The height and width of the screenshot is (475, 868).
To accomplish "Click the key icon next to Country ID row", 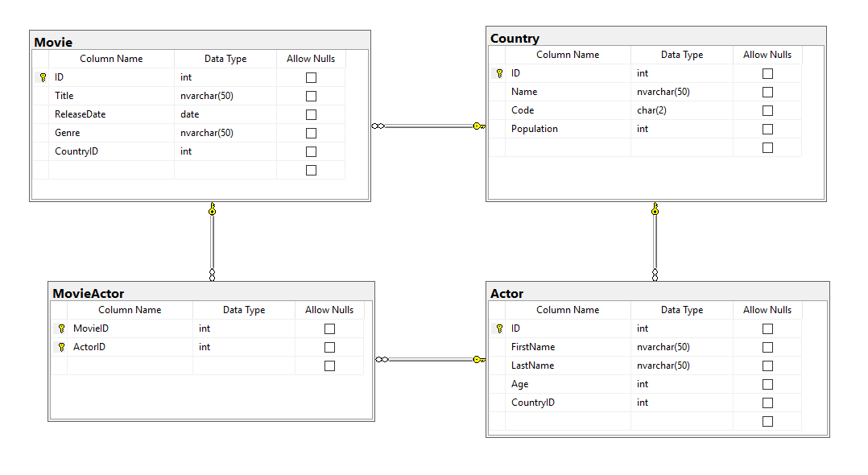I will (x=499, y=73).
